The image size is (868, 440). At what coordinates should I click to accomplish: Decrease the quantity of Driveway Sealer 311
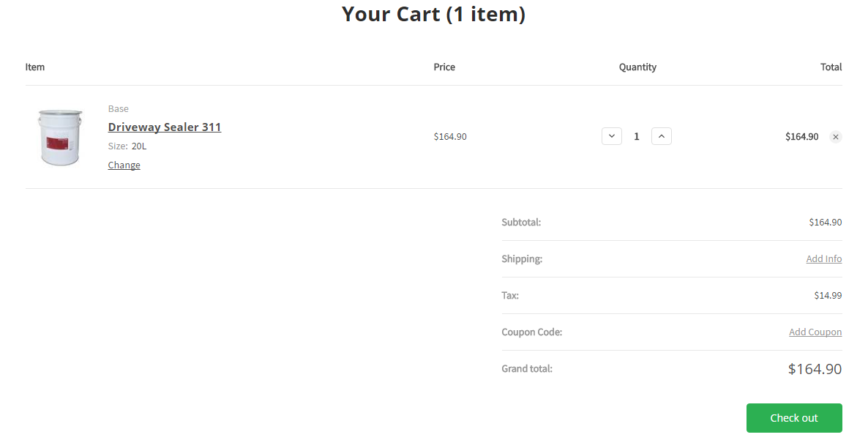tap(612, 136)
